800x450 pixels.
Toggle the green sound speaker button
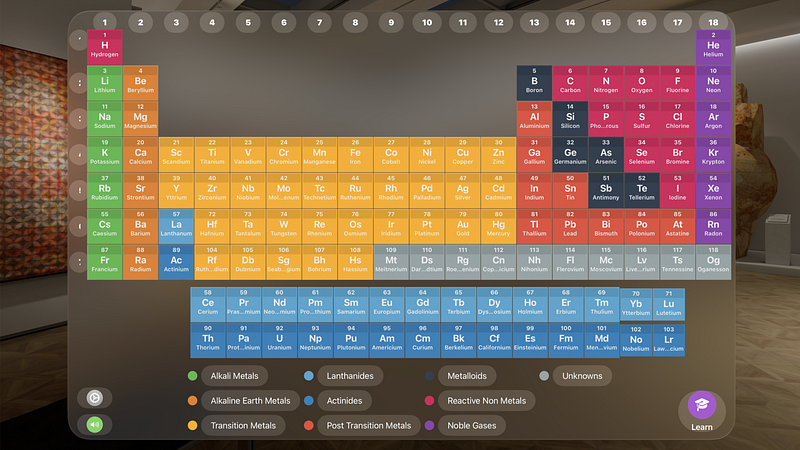[94, 424]
